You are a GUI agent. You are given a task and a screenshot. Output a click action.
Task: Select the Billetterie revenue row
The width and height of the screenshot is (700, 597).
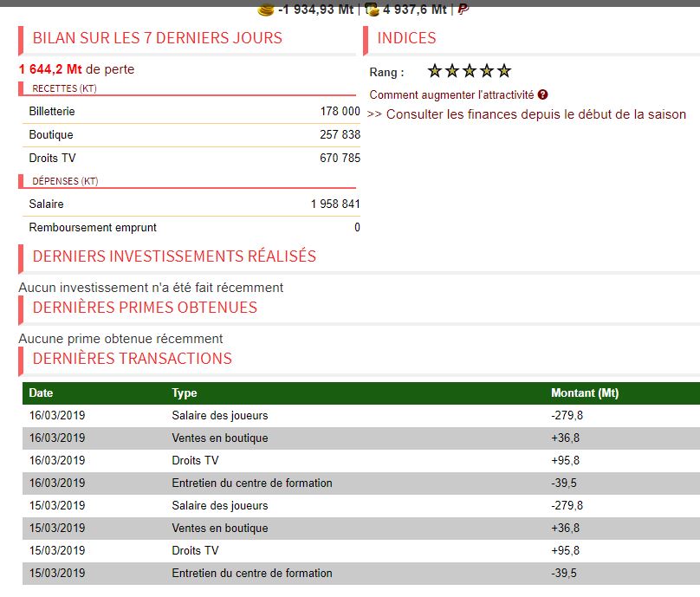(191, 111)
